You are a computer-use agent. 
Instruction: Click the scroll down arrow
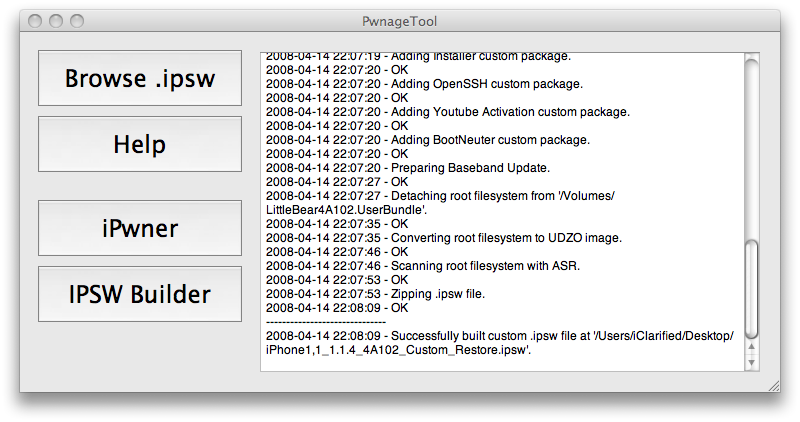click(x=752, y=362)
